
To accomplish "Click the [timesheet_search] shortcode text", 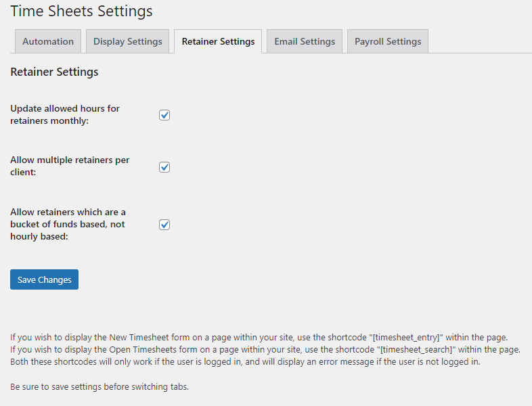I will (416, 350).
